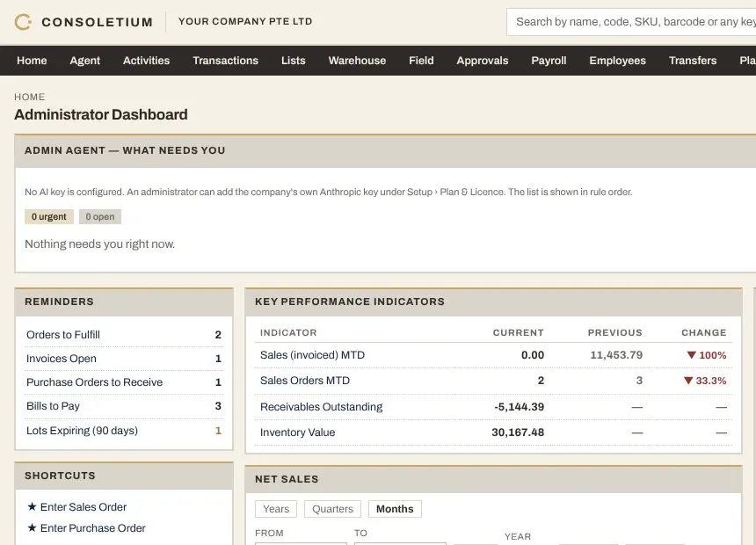
Task: Open the Home menu item
Action: click(32, 61)
